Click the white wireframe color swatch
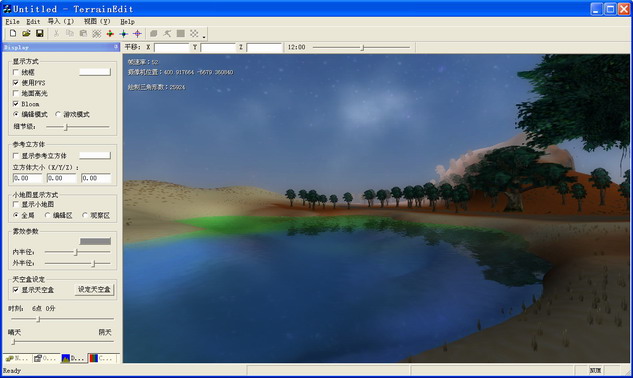 [95, 72]
